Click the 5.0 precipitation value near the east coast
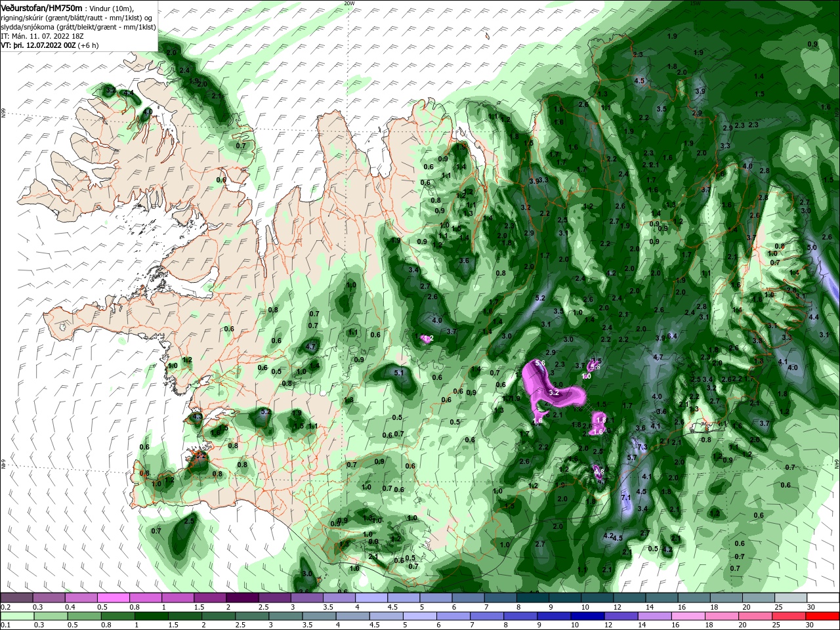Screen dimensions: 840x630 coord(812,247)
